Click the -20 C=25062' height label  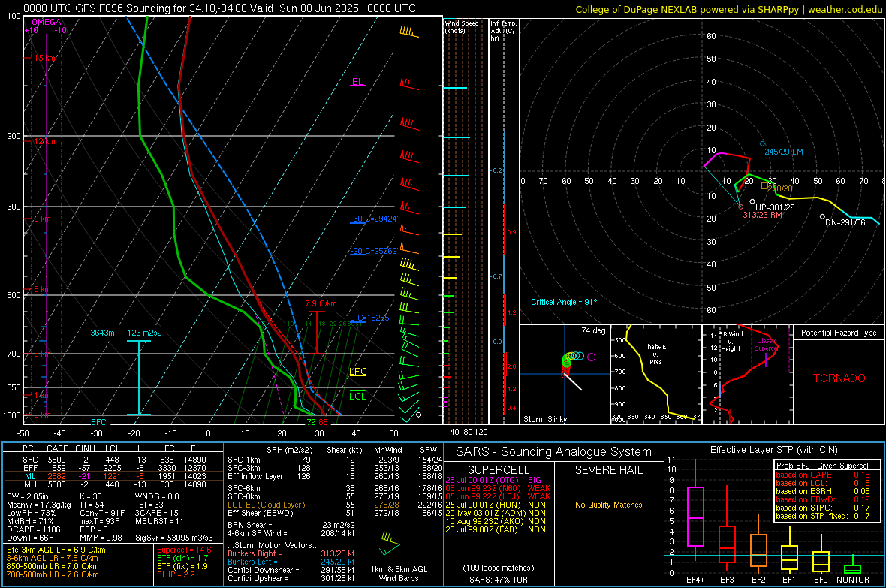[x=374, y=251]
